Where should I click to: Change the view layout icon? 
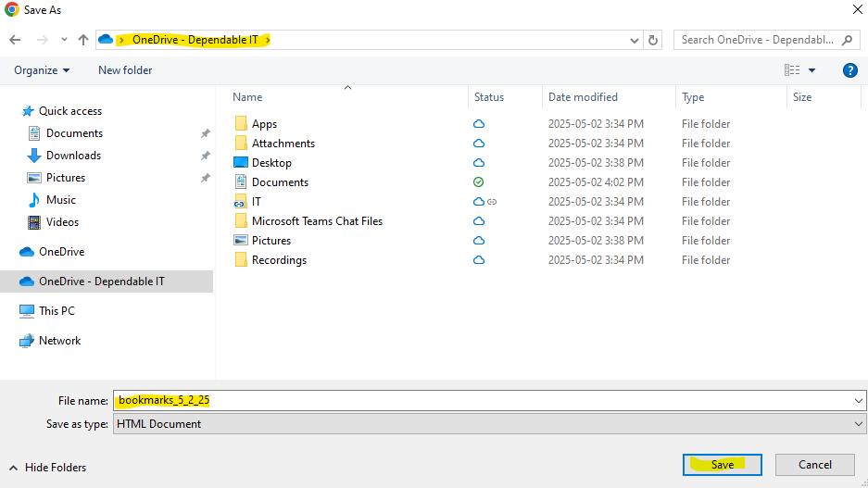792,70
